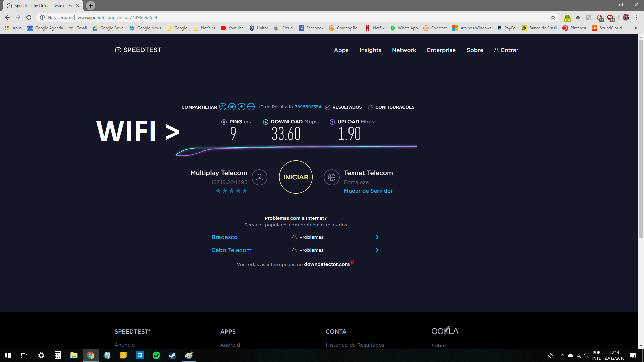Image resolution: width=644 pixels, height=362 pixels.
Task: Click the Speedtest logo in header
Action: pos(139,50)
